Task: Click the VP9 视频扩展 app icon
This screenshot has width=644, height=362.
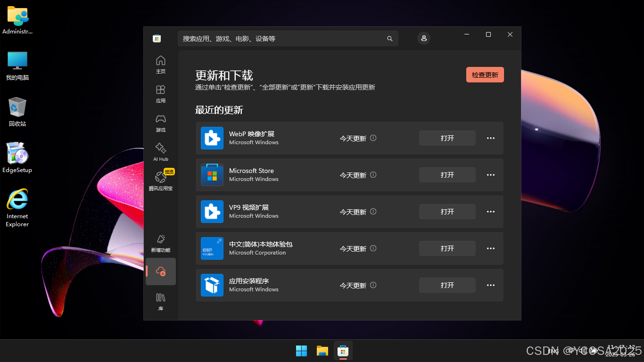Action: [212, 212]
